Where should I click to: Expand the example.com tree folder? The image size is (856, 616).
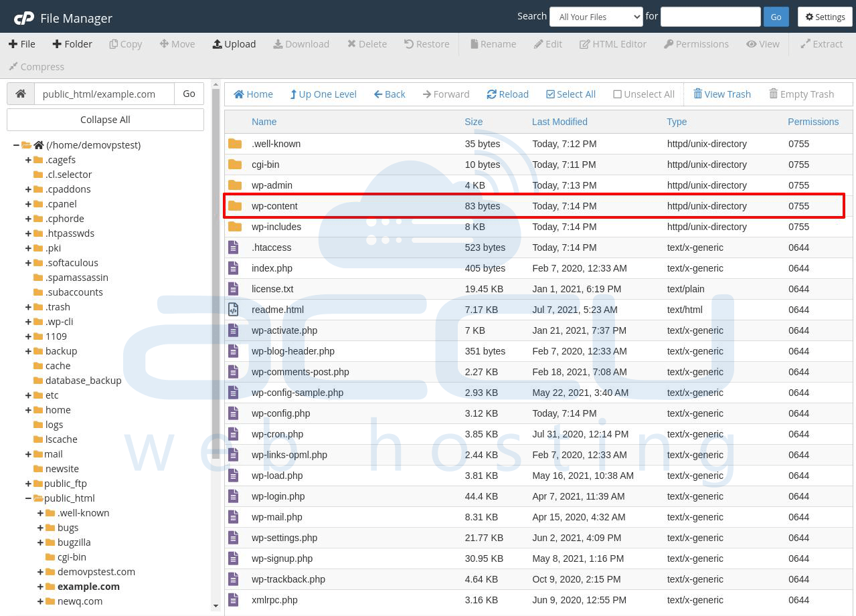[x=40, y=587]
